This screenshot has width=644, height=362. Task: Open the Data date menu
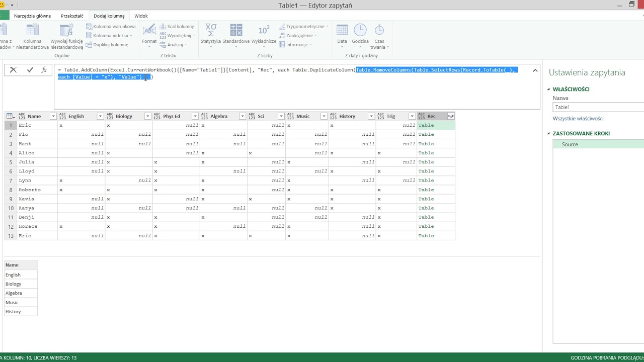click(x=342, y=35)
